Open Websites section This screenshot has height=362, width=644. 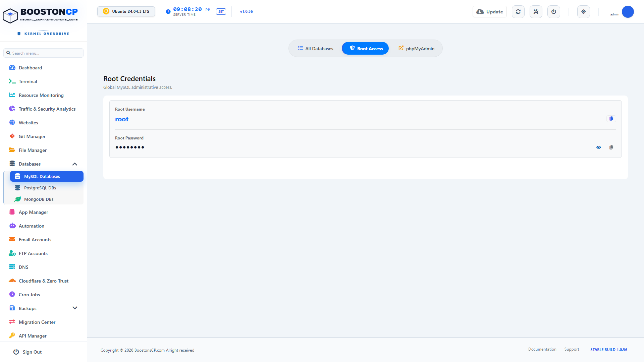pyautogui.click(x=44, y=123)
